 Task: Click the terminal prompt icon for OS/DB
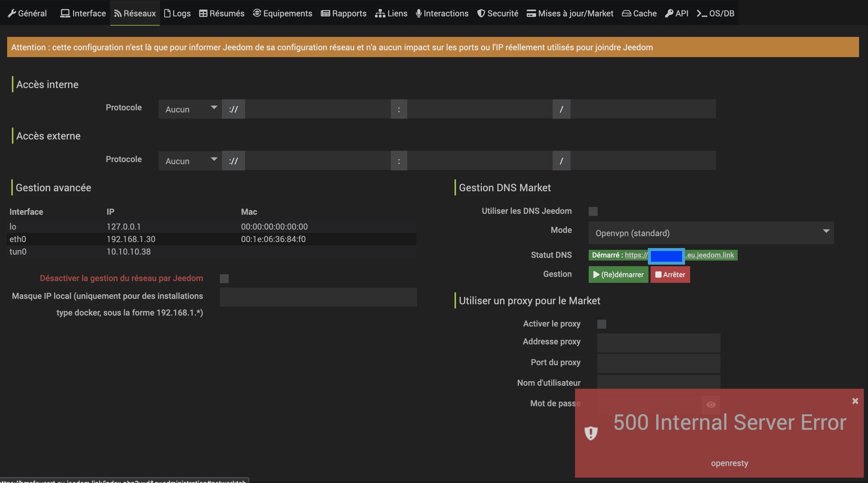coord(702,13)
